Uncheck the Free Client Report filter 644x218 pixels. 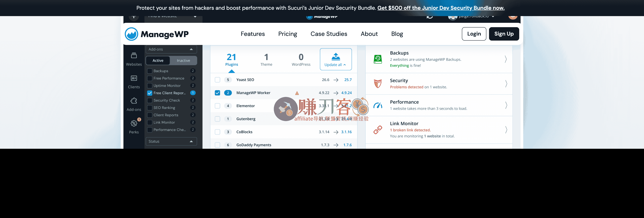tap(150, 93)
